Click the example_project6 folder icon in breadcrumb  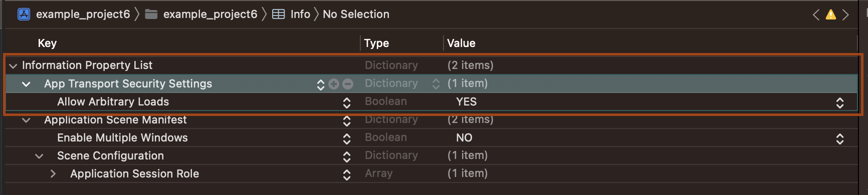click(151, 14)
